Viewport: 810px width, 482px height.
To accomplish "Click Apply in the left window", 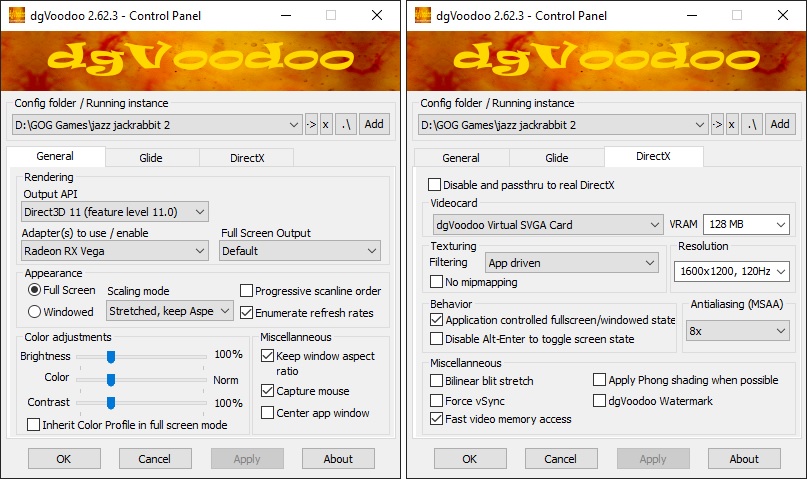I will (247, 459).
